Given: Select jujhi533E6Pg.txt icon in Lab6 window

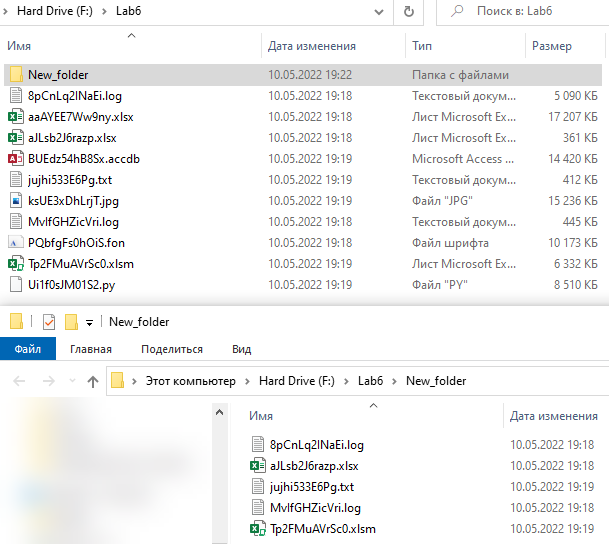Looking at the screenshot, I should click(16, 179).
